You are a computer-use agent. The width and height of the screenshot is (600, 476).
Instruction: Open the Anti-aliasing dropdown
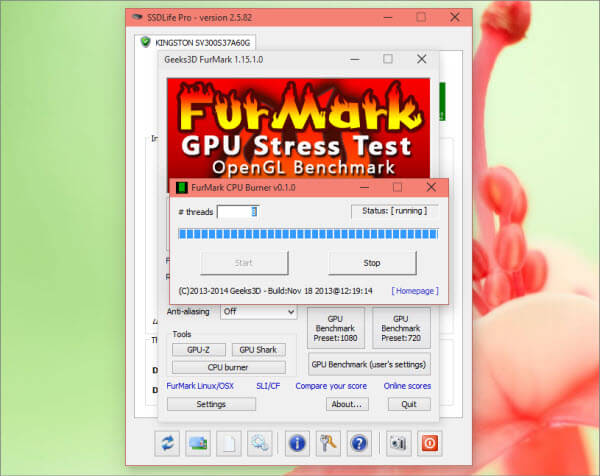259,311
